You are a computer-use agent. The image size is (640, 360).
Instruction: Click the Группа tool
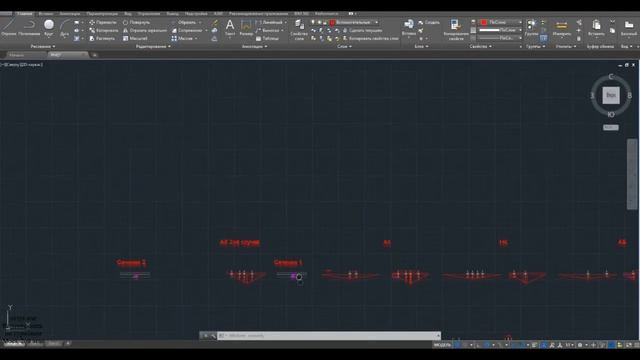coord(531,28)
